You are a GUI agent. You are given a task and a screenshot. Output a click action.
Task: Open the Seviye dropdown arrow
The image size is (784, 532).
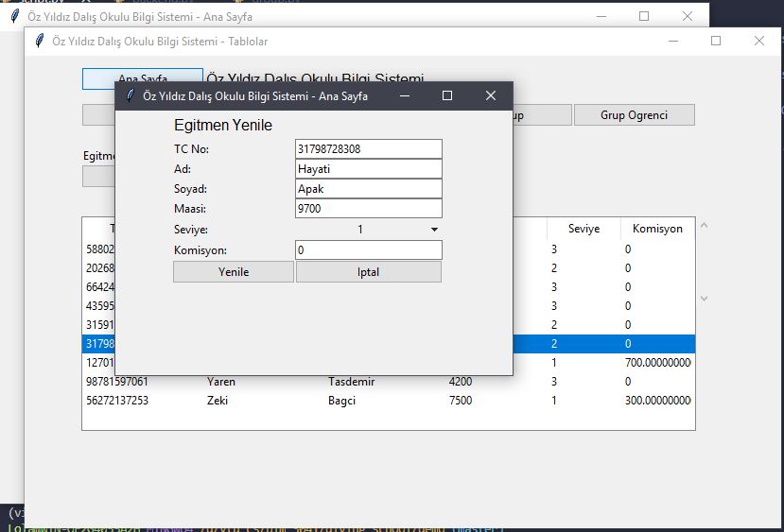[x=434, y=230]
